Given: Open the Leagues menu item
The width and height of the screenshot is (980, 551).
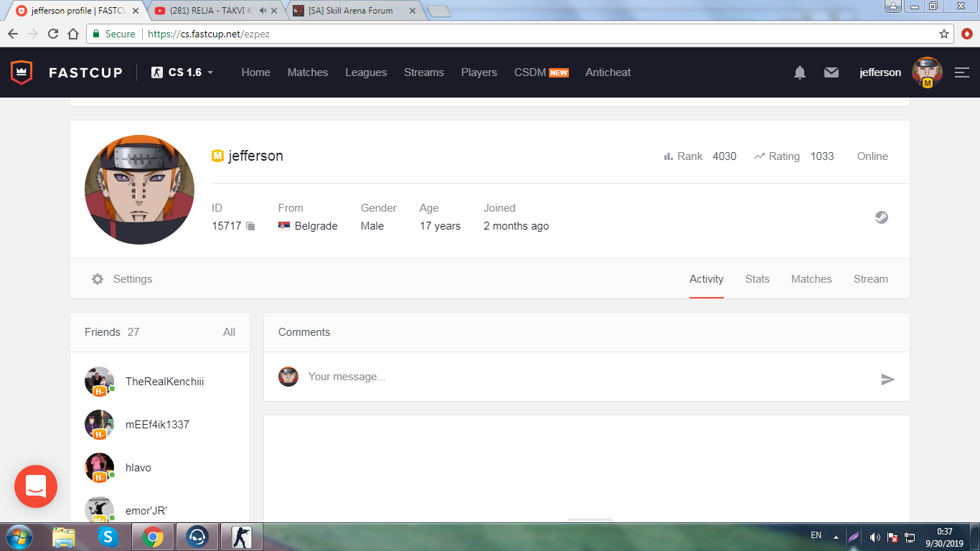Looking at the screenshot, I should [366, 72].
